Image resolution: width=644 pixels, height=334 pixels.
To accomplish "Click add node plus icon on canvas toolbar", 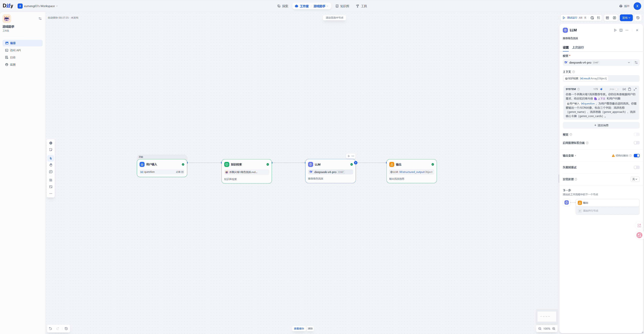I will pos(51,143).
